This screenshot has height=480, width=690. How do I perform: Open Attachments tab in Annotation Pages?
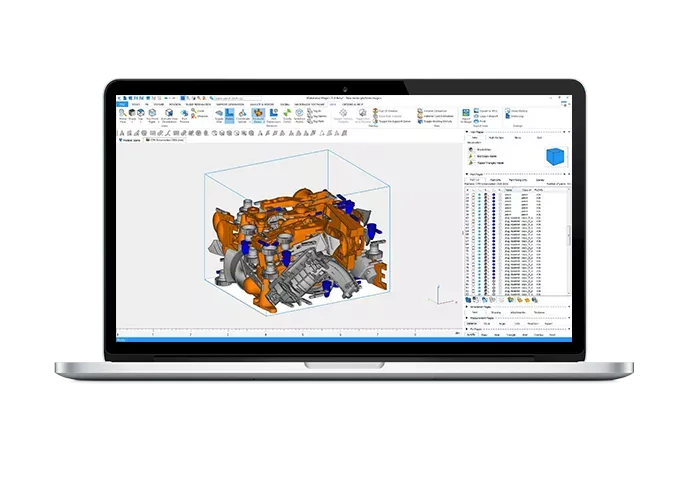pos(518,312)
